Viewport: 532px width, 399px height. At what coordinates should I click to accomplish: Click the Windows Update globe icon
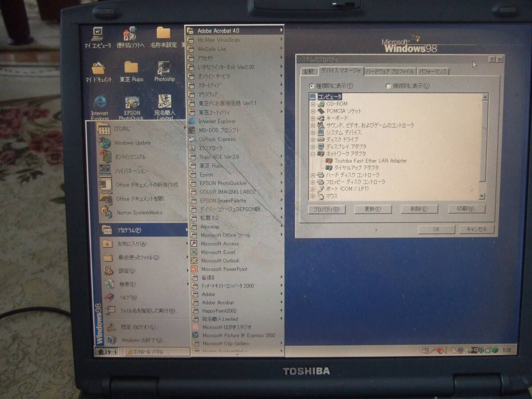105,143
